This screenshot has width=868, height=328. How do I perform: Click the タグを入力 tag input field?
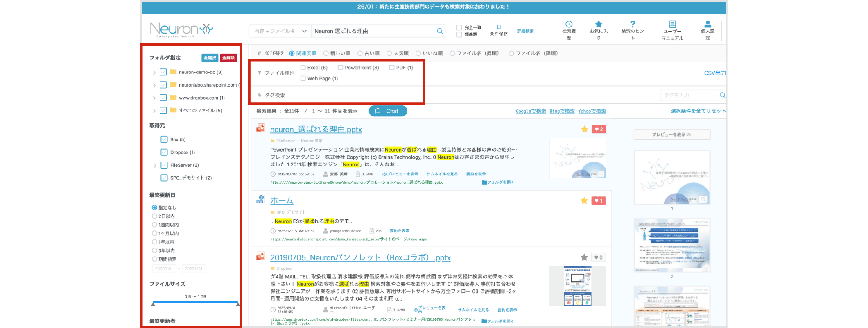[x=689, y=95]
